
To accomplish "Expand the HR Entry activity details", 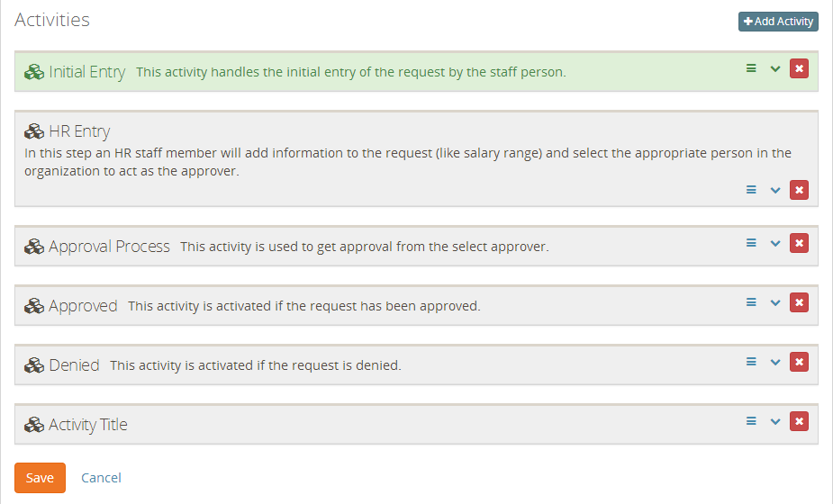I will click(x=775, y=191).
